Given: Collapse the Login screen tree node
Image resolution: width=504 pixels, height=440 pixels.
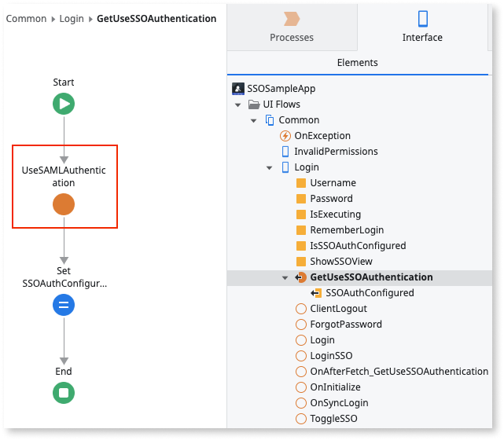Looking at the screenshot, I should coord(269,167).
